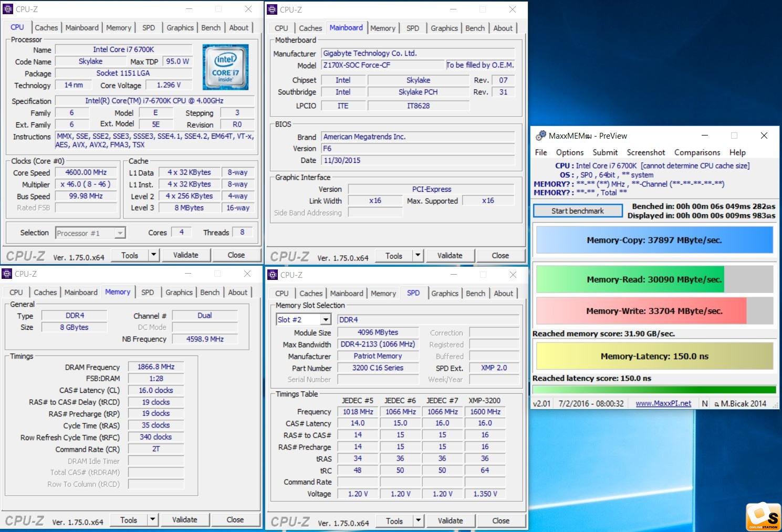
Task: Open Bench tab in the CPU tab window
Action: coord(211,27)
